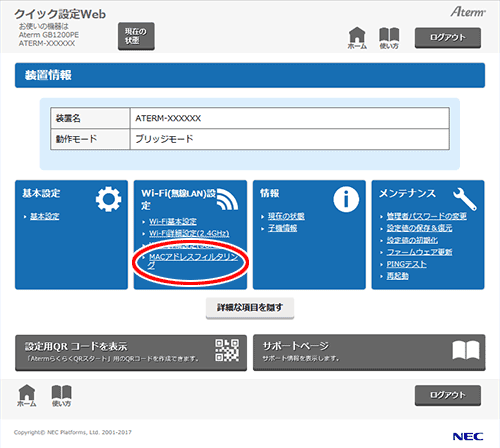Open 管理者パスワードの変更 link

pyautogui.click(x=426, y=216)
